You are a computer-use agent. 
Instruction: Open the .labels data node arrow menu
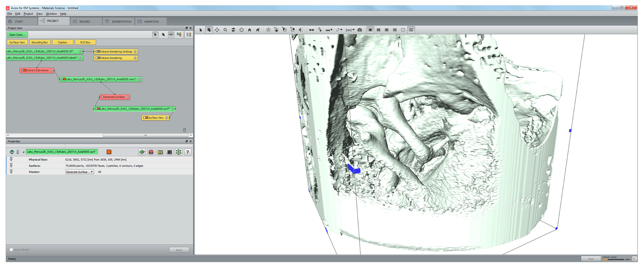pos(80,58)
